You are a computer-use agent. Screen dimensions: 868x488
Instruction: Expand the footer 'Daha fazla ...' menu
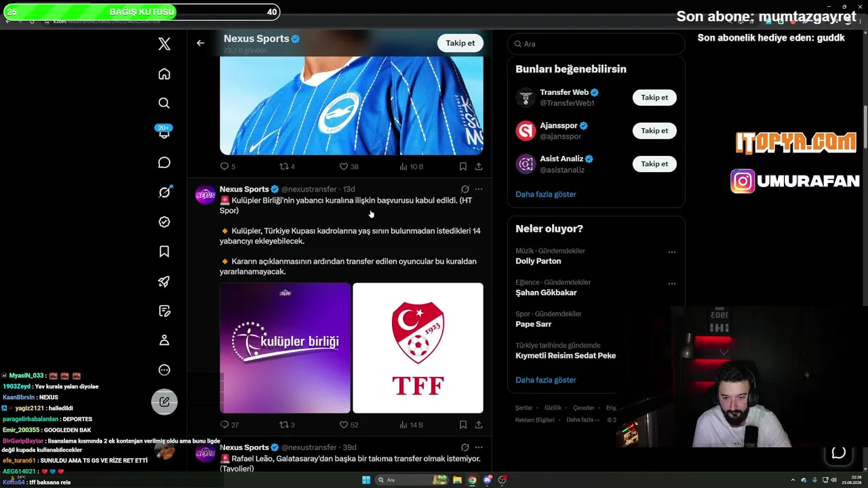pyautogui.click(x=583, y=420)
